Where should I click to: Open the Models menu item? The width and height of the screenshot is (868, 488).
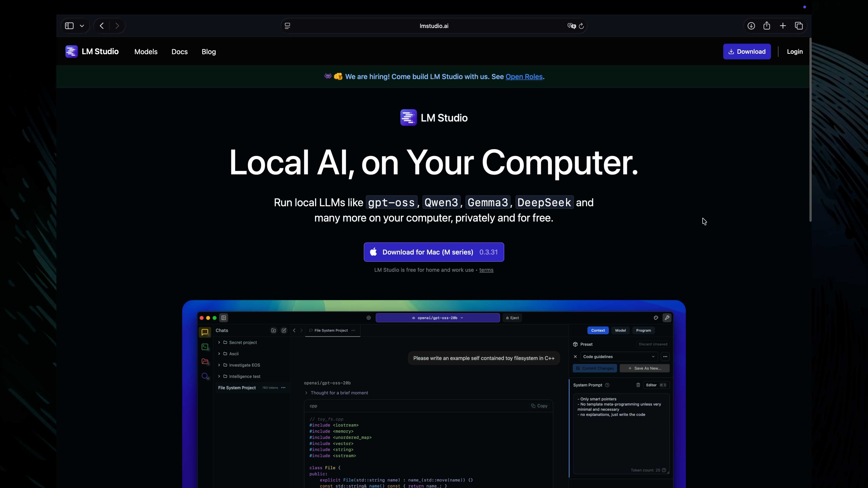click(146, 52)
